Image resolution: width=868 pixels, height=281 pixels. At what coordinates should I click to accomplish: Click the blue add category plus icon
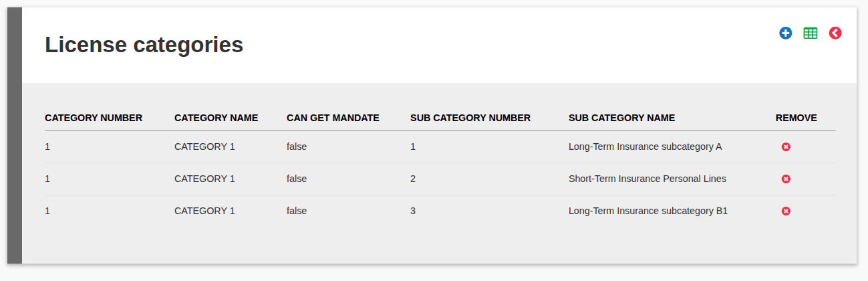point(786,33)
